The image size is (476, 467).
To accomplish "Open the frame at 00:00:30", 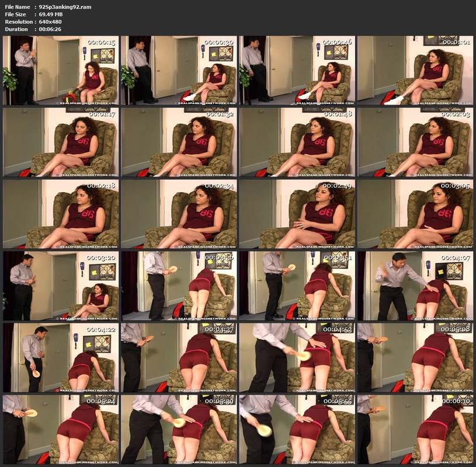I will pos(179,71).
